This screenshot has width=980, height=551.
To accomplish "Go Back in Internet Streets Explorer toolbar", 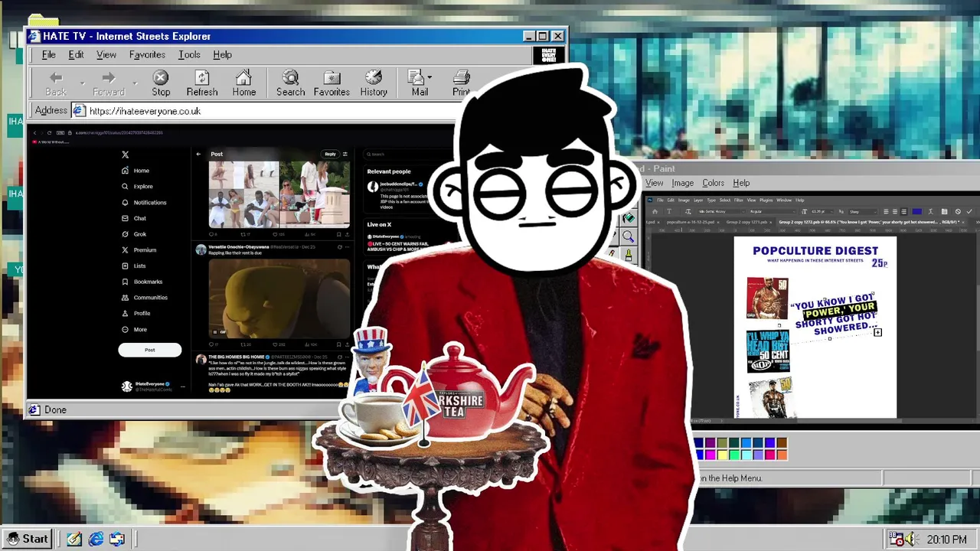I will 56,83.
